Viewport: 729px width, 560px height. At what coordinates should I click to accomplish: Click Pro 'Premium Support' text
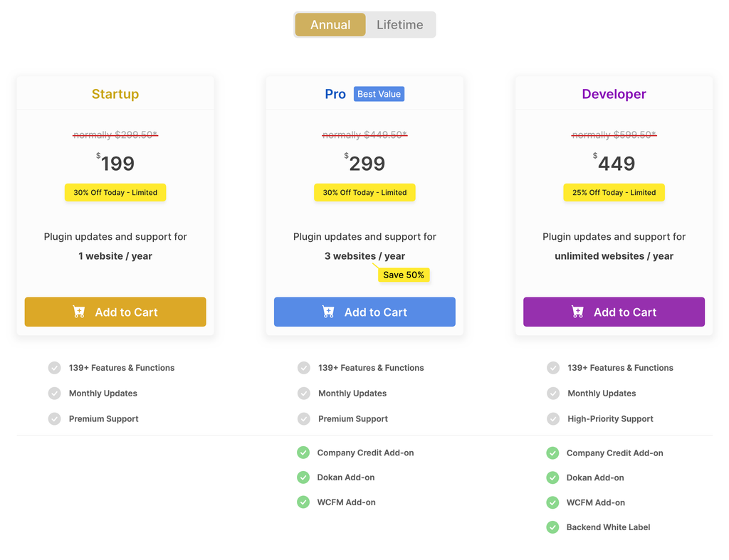click(x=353, y=418)
